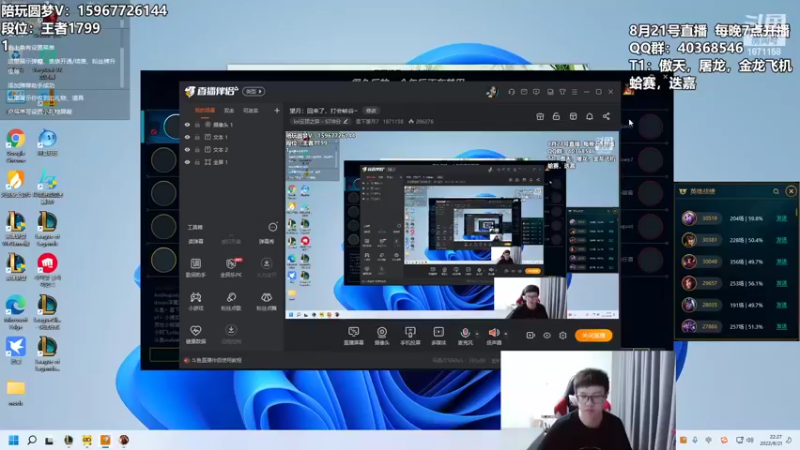Open the hamburger menu in title bar
This screenshot has width=800, height=450.
(x=574, y=92)
